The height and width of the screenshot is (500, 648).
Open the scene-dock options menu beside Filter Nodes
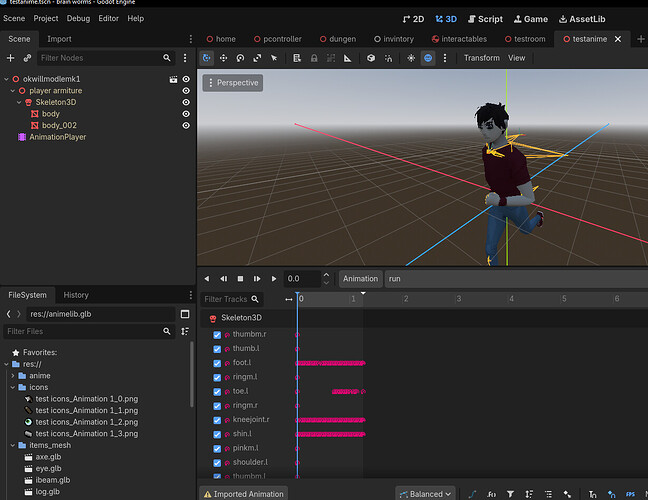coord(185,58)
